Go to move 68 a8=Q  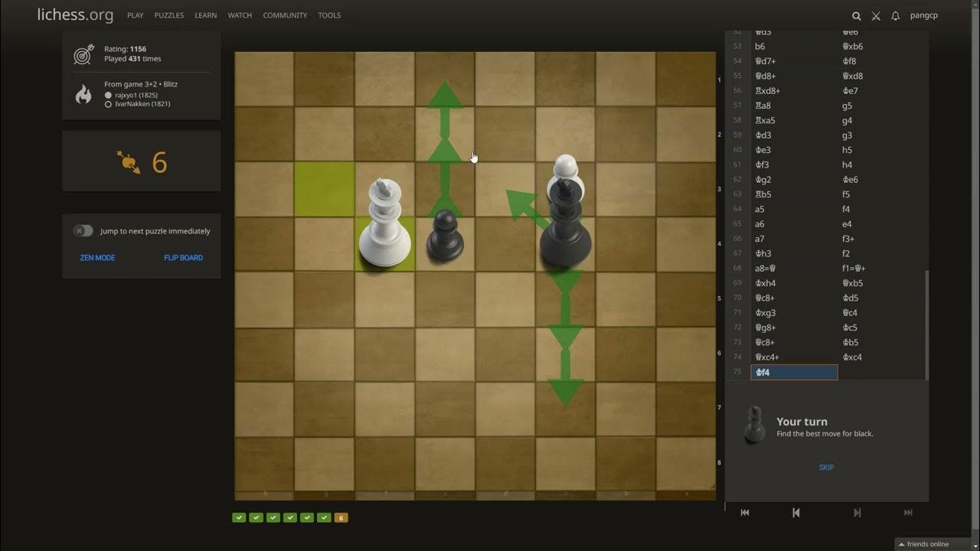pyautogui.click(x=794, y=269)
